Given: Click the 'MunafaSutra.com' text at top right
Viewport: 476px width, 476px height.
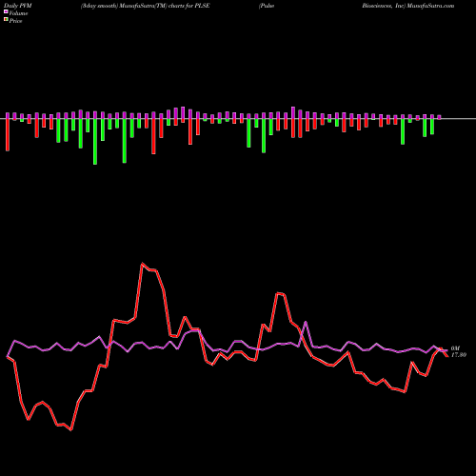Looking at the screenshot, I should (x=431, y=6).
